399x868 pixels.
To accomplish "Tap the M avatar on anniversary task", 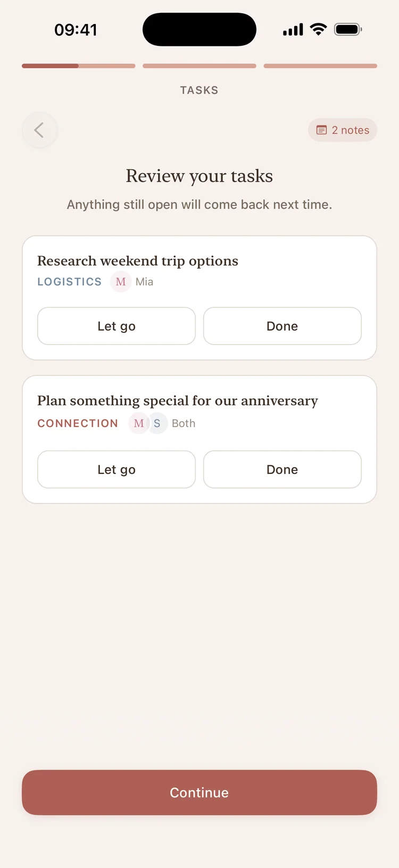I will pyautogui.click(x=139, y=423).
